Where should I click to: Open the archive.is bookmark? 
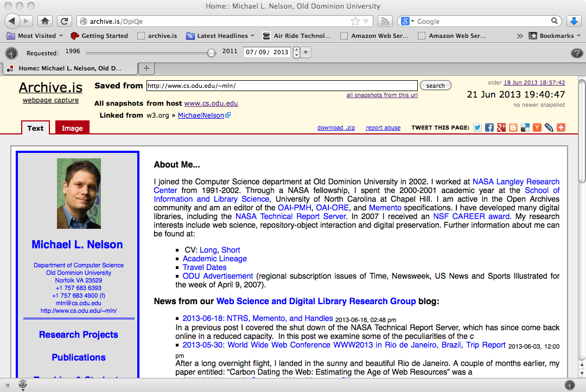[157, 36]
